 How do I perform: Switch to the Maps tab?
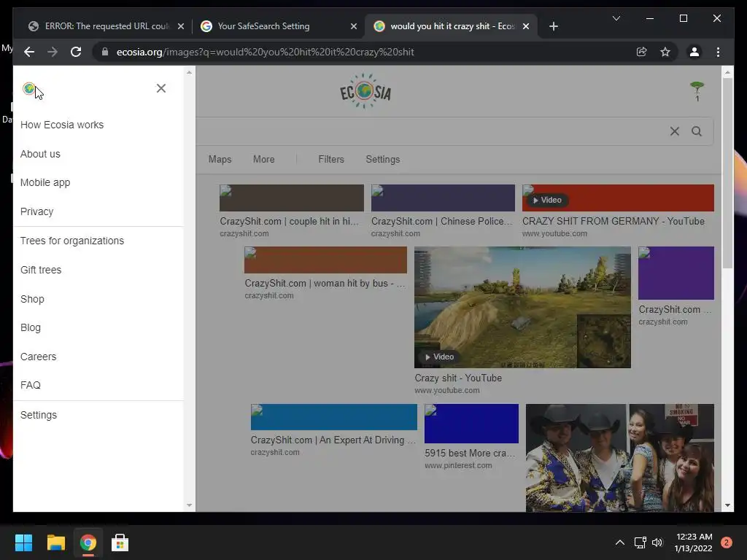coord(220,159)
